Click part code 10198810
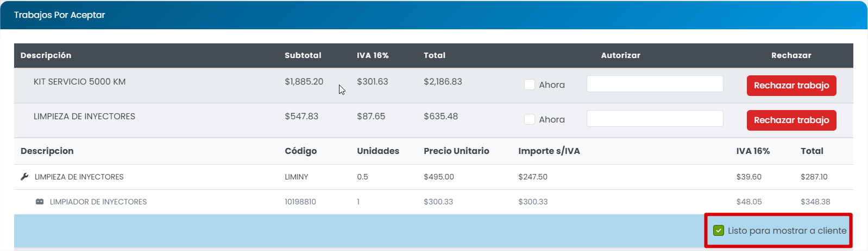The width and height of the screenshot is (868, 251). click(x=300, y=202)
